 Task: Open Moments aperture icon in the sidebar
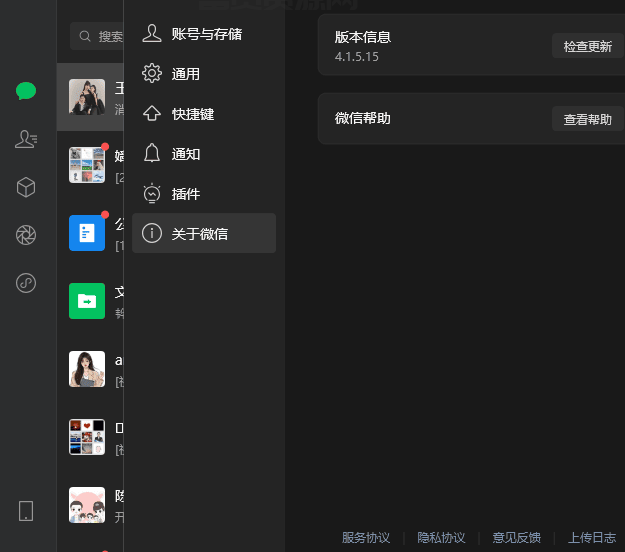[26, 235]
